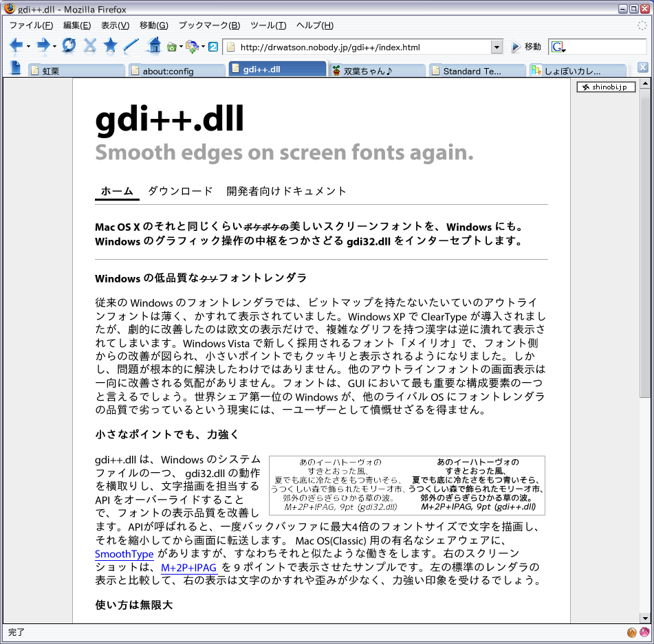Click the blue pencil edit icon
The image size is (654, 644).
(x=131, y=45)
